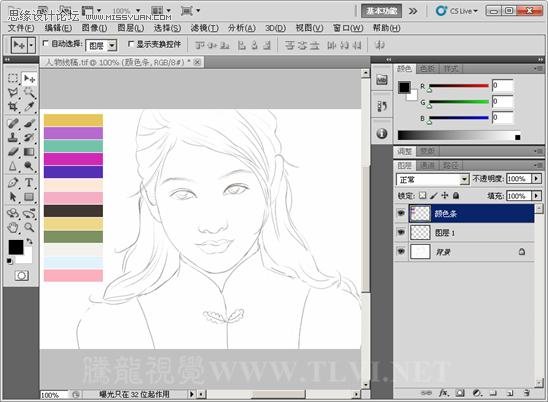Open the opacity 100% slider arrow
Image resolution: width=548 pixels, height=402 pixels.
(x=536, y=179)
